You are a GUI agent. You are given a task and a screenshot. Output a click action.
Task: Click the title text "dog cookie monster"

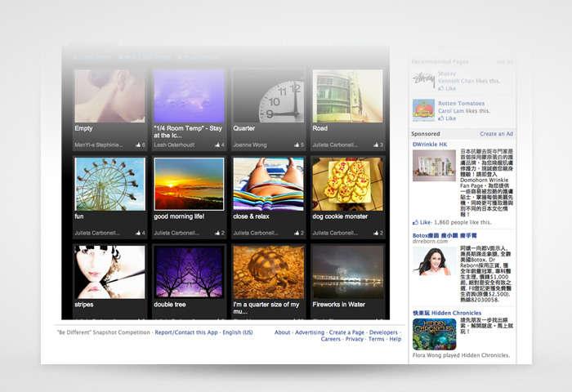(x=340, y=216)
